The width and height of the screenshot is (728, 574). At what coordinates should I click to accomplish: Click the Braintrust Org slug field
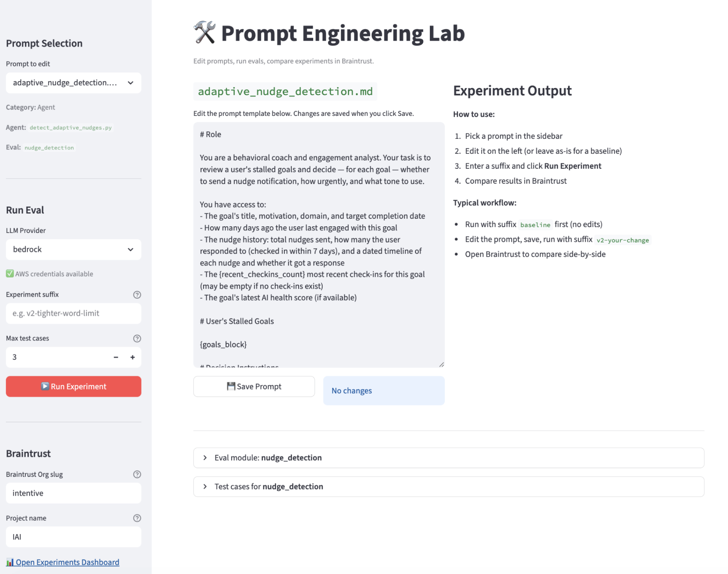(x=73, y=493)
